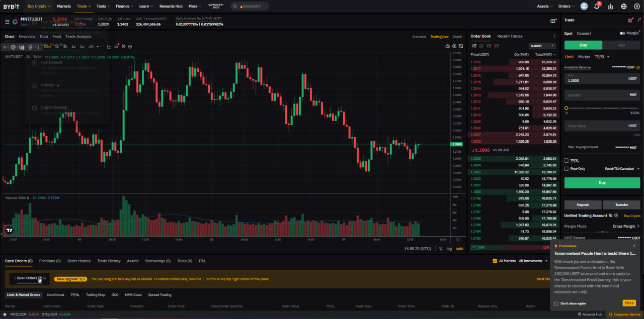Click the add-compare plus circle icon
Screen dimensions: 644x319
pyautogui.click(x=130, y=47)
